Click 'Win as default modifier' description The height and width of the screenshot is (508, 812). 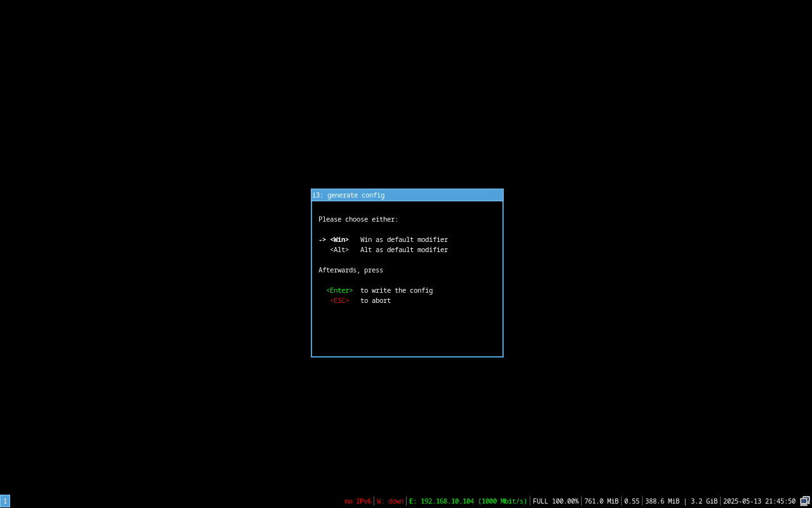pos(404,240)
